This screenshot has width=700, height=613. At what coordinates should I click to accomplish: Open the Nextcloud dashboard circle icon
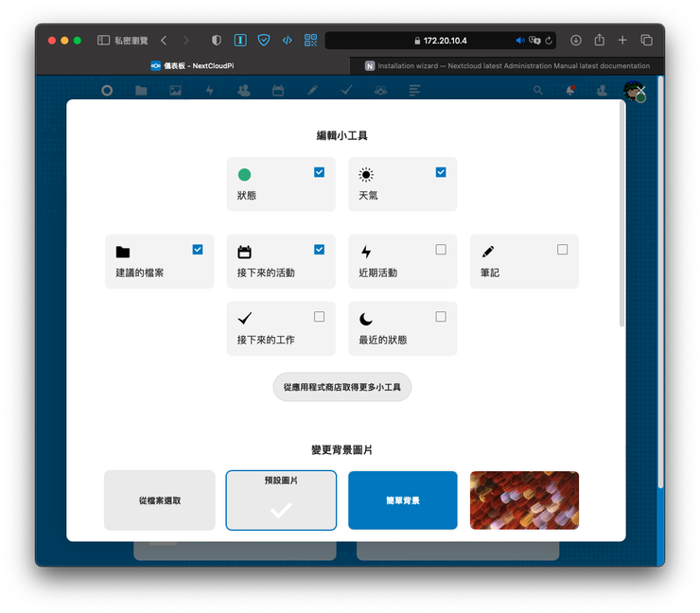[x=107, y=91]
